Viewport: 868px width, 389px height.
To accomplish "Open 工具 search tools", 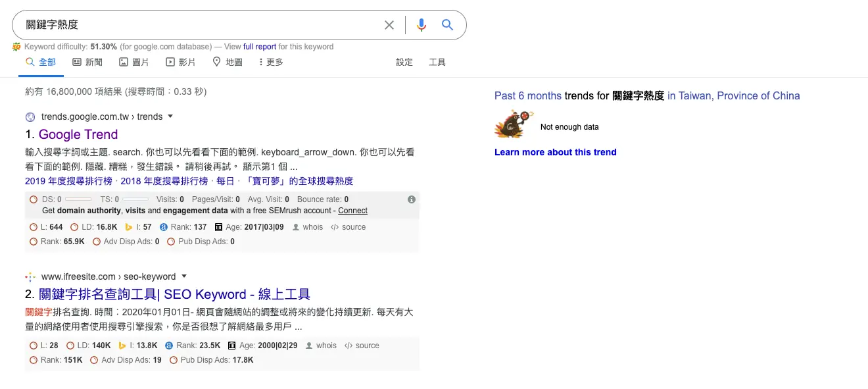I will pos(437,62).
